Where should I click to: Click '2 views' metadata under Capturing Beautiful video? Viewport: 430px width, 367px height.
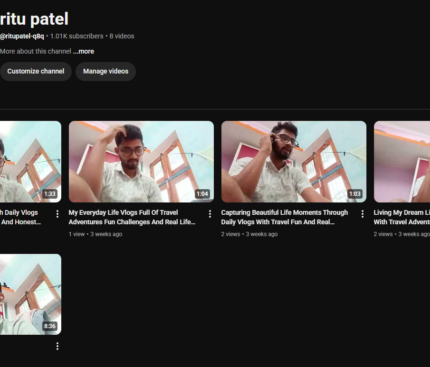(230, 234)
